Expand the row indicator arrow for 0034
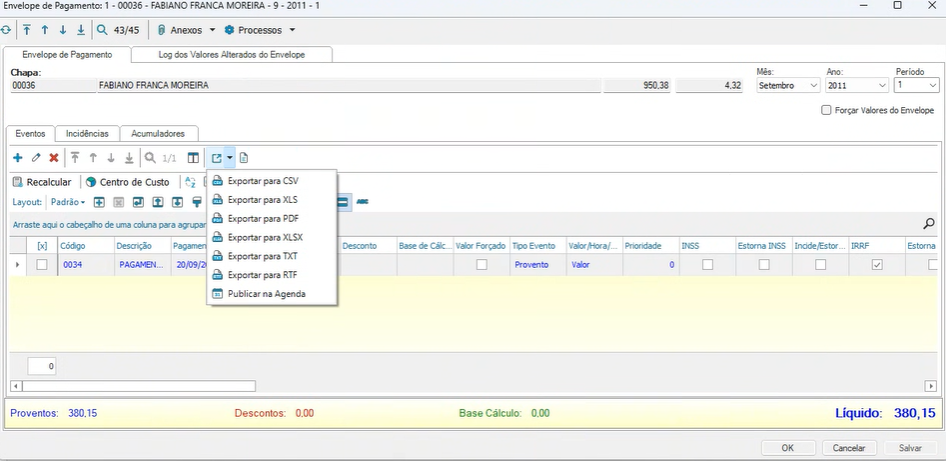This screenshot has width=946, height=461. click(x=17, y=265)
